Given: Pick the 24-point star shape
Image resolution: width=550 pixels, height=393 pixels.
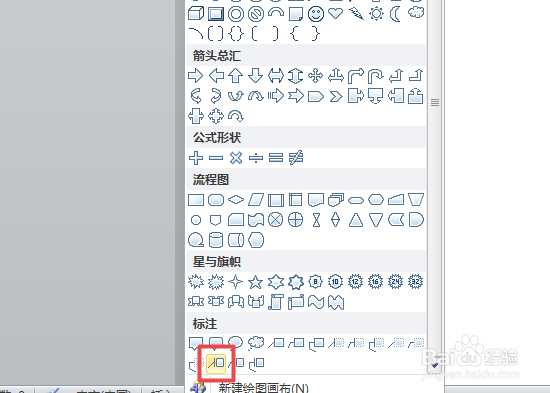Looking at the screenshot, I should (396, 282).
